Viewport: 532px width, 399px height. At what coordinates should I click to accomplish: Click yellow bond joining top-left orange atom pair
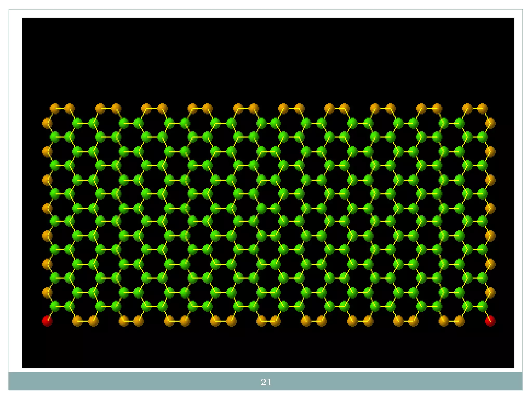click(x=62, y=109)
